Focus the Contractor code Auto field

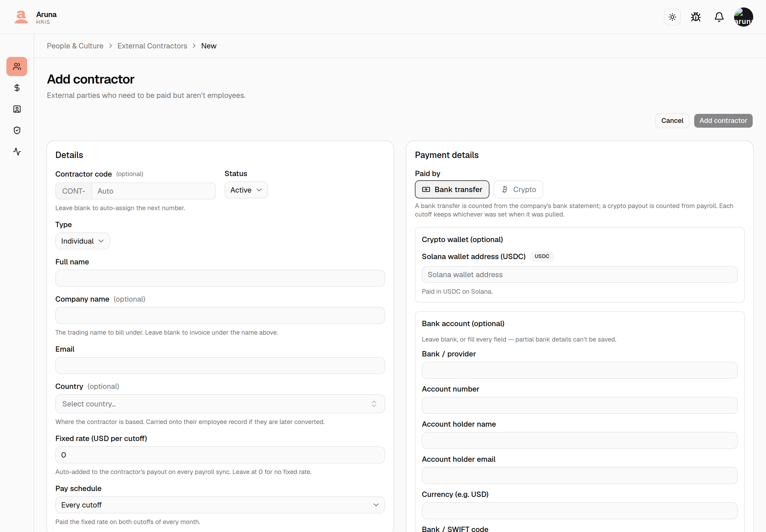pyautogui.click(x=153, y=191)
